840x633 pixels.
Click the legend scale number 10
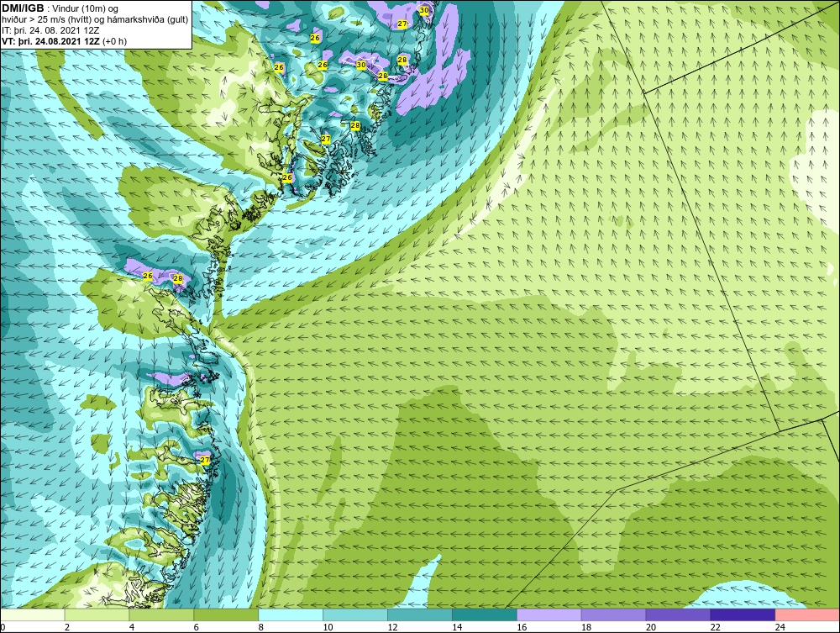(328, 627)
